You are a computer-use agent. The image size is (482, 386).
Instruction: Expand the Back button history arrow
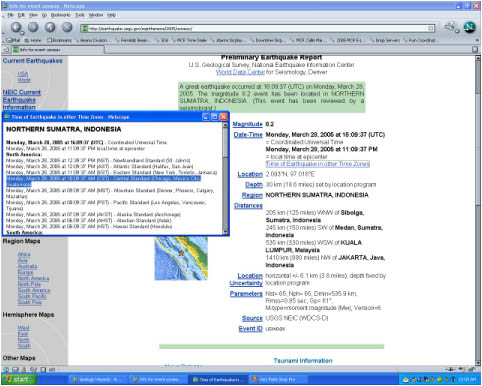22,33
